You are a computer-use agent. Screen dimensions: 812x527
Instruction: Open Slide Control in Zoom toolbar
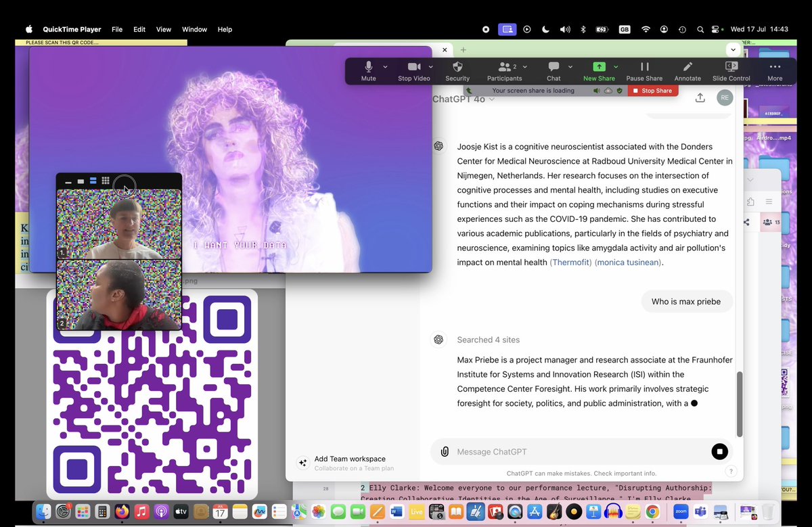point(731,71)
